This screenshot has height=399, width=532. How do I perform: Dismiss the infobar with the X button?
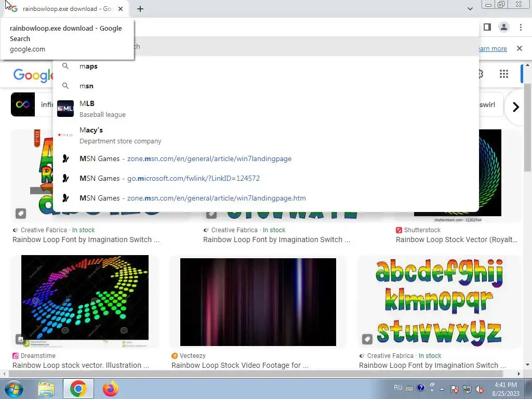coord(520,48)
